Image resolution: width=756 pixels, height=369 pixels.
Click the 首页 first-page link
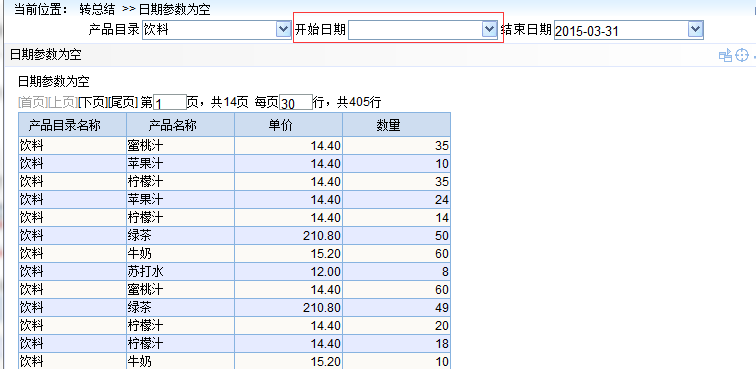[x=33, y=102]
